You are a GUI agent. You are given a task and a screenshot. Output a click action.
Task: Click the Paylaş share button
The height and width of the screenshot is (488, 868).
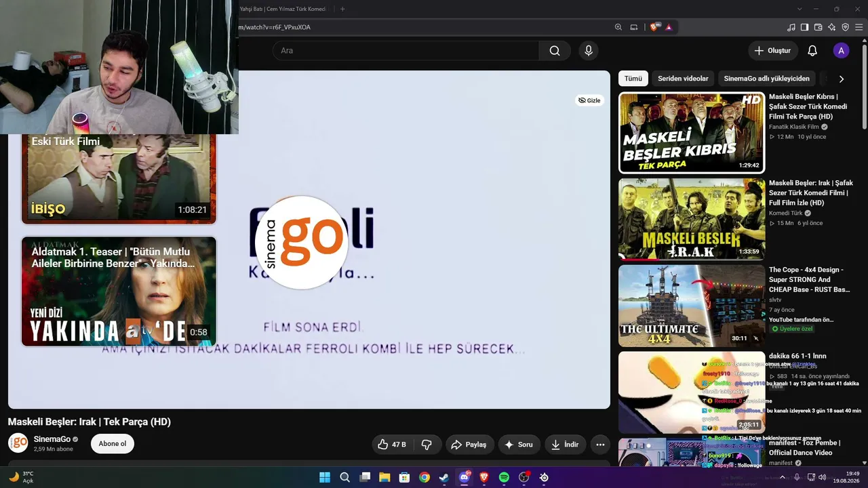470,445
